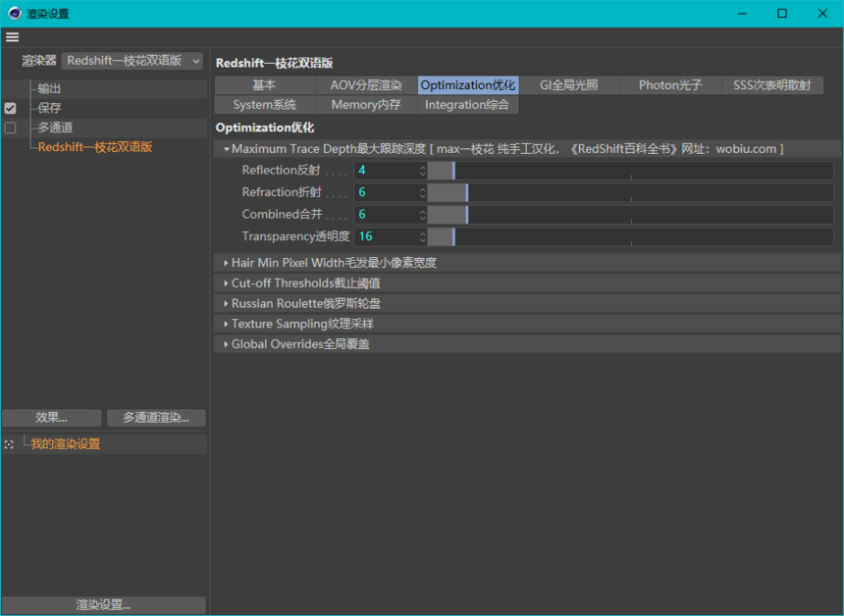The image size is (844, 616).
Task: Open the System系统 tab
Action: 265,105
